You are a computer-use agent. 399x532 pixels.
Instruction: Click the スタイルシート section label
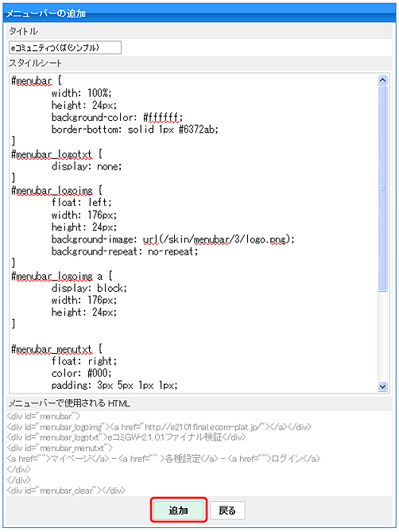tap(35, 63)
